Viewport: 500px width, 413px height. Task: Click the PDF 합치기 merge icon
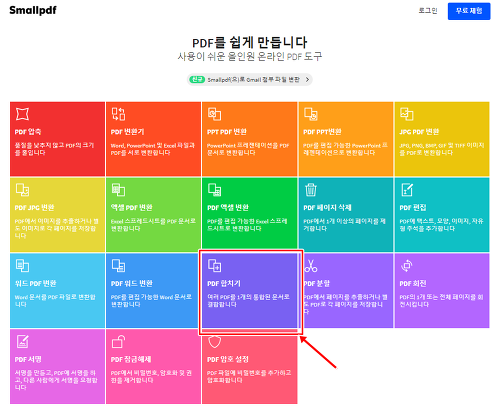[x=214, y=266]
